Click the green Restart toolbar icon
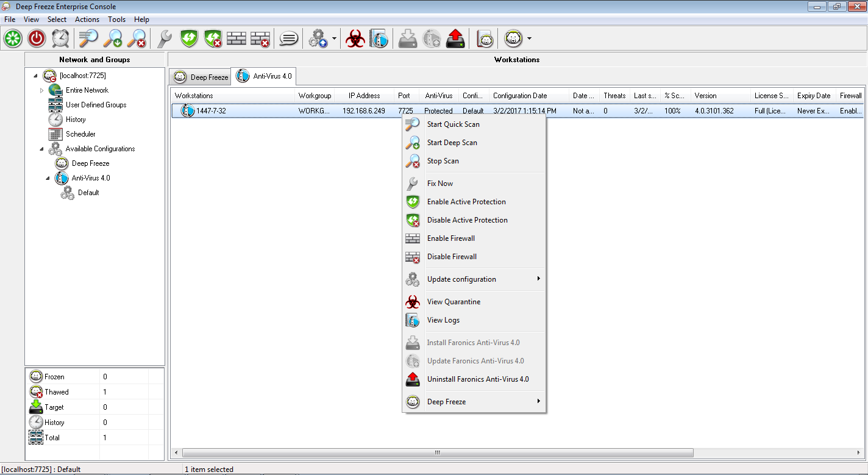This screenshot has width=868, height=475. [13, 38]
